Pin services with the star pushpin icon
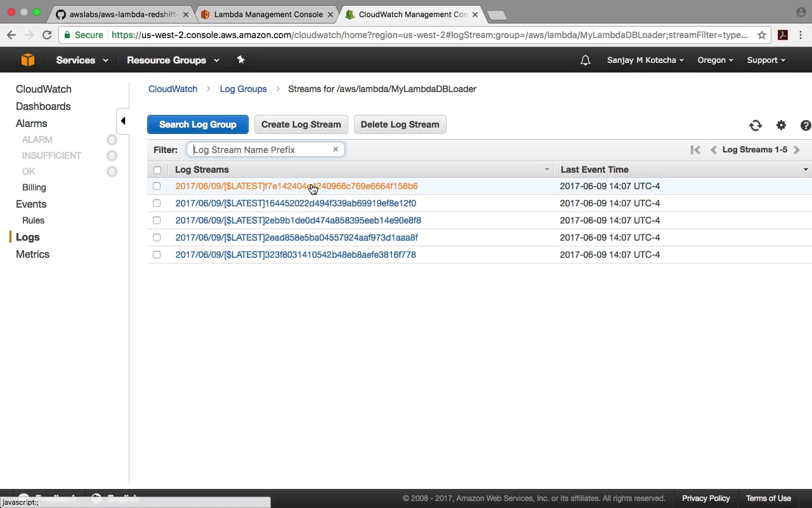Viewport: 812px width, 508px height. click(240, 60)
